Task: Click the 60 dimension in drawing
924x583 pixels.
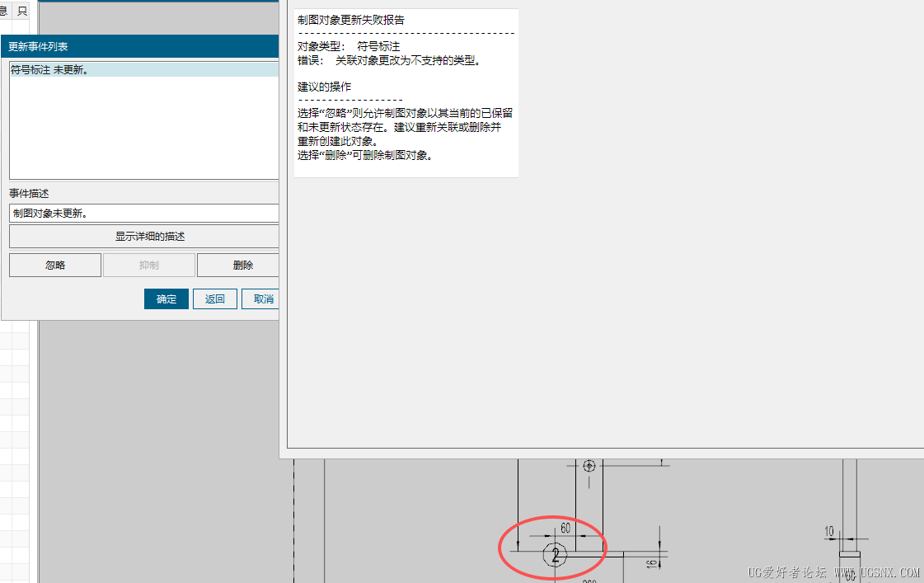Action: point(565,529)
